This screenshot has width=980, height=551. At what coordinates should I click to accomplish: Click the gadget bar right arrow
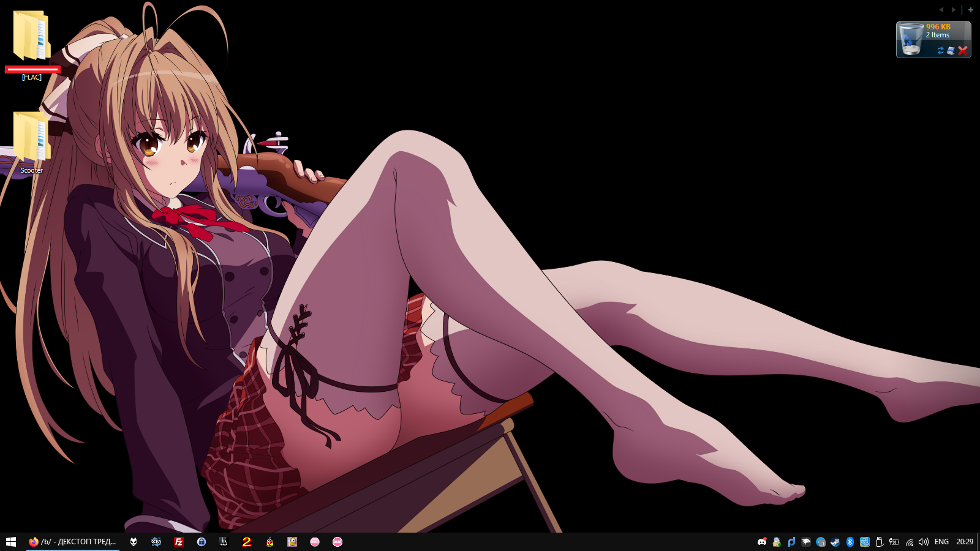point(953,10)
